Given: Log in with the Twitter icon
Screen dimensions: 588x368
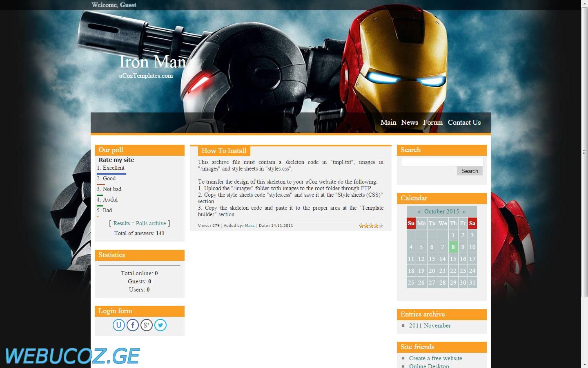Looking at the screenshot, I should coord(160,325).
